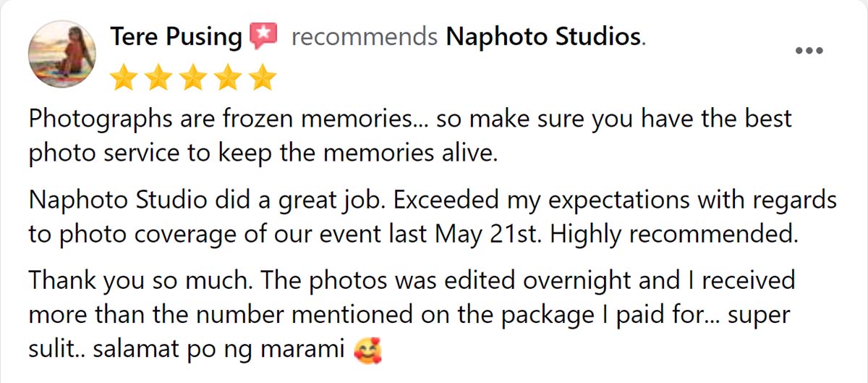The image size is (868, 383).
Task: Open the Naphoto Studios page link
Action: coord(544,36)
